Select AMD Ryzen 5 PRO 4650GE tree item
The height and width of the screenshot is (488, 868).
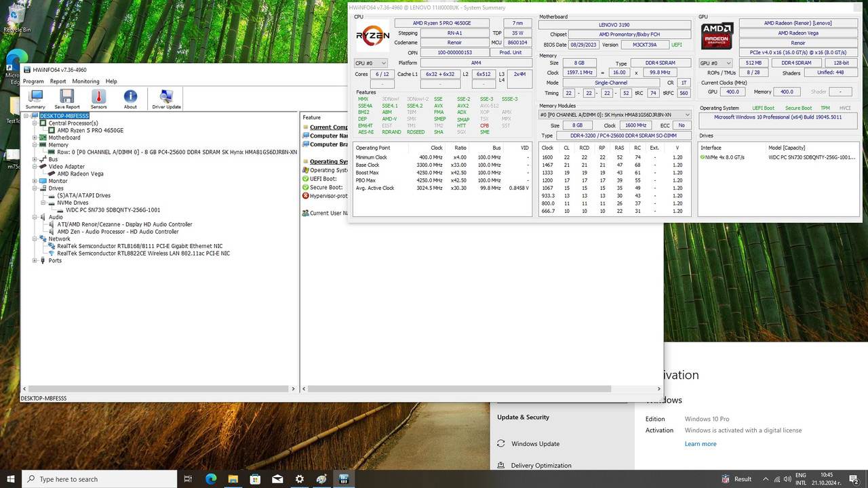pyautogui.click(x=90, y=131)
